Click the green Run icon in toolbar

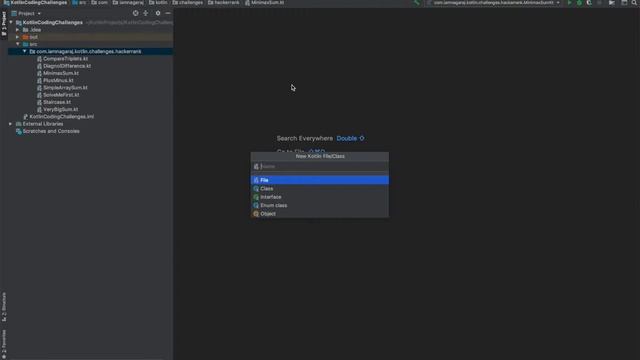(569, 3)
